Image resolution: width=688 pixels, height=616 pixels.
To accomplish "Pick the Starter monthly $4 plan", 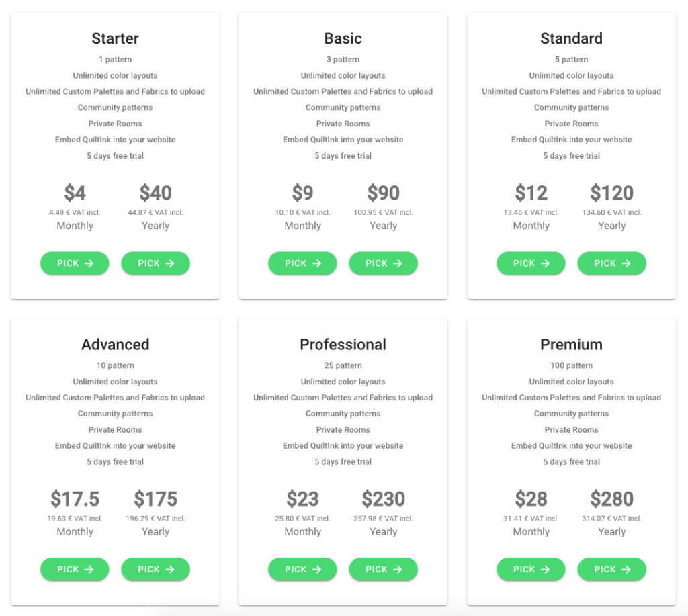I will tap(75, 263).
